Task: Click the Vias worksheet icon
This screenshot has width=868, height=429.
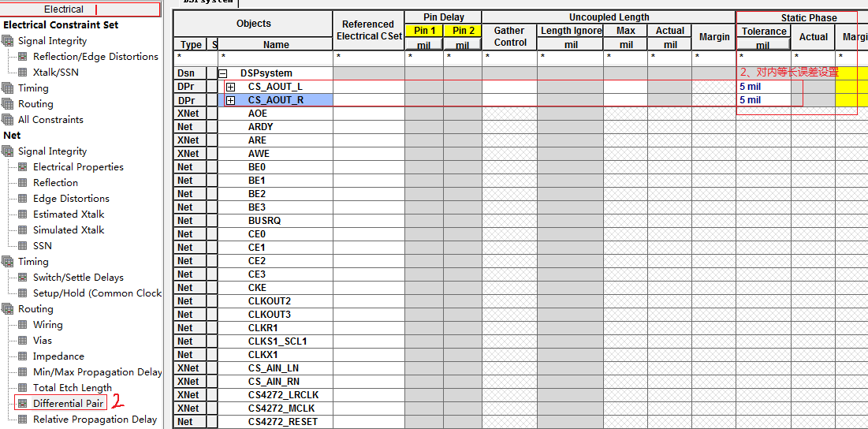Action: [22, 341]
